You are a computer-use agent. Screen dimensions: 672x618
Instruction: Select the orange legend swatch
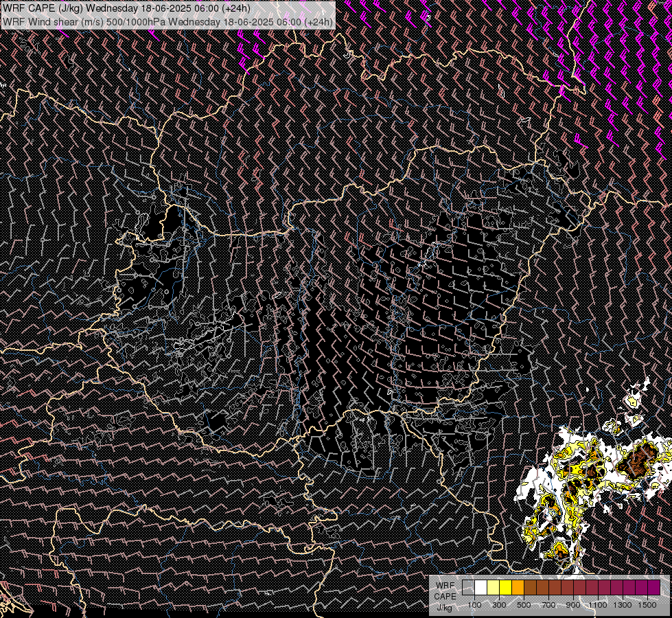pos(518,588)
